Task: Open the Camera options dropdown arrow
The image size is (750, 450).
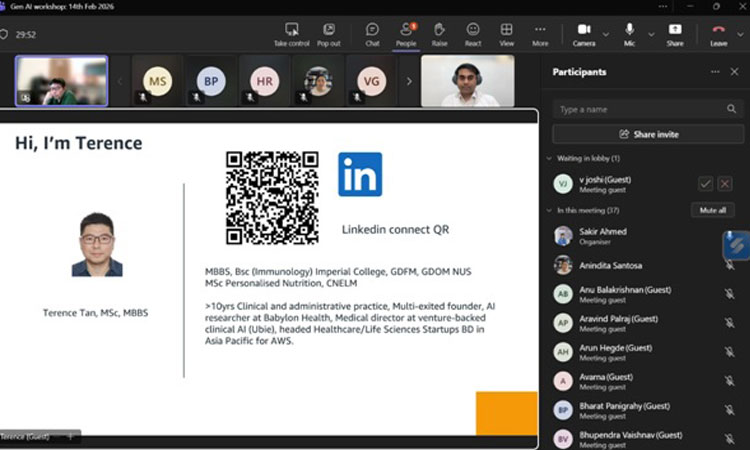Action: [606, 33]
